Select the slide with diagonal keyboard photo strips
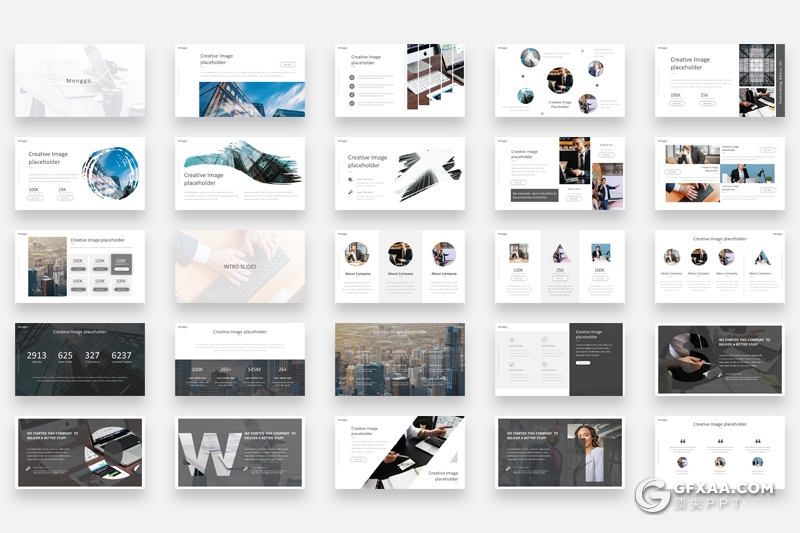Screen dimensions: 800x533 pos(400,80)
